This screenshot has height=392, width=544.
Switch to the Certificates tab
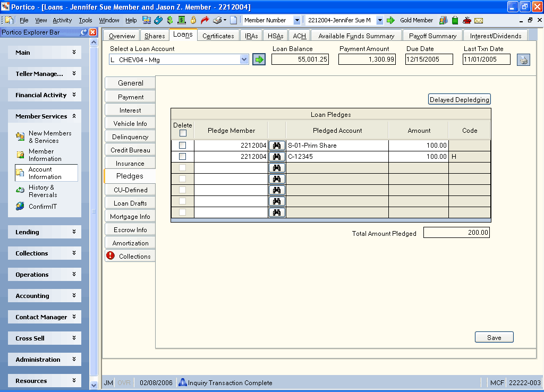(x=218, y=36)
